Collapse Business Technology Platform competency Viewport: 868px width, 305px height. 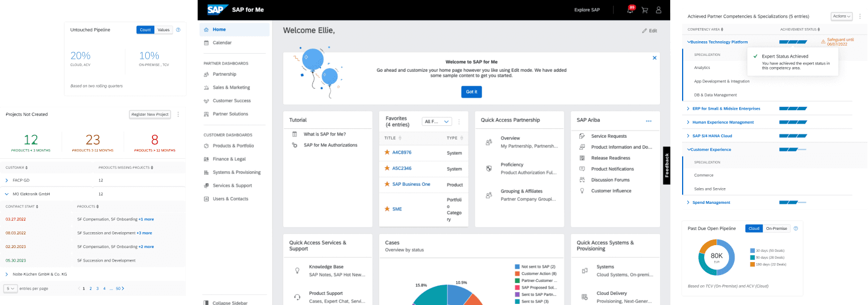point(689,42)
